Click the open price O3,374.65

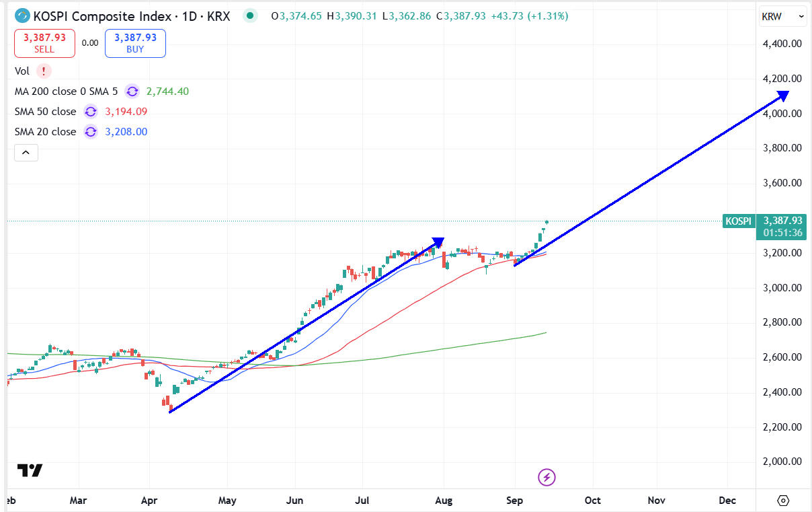[296, 16]
